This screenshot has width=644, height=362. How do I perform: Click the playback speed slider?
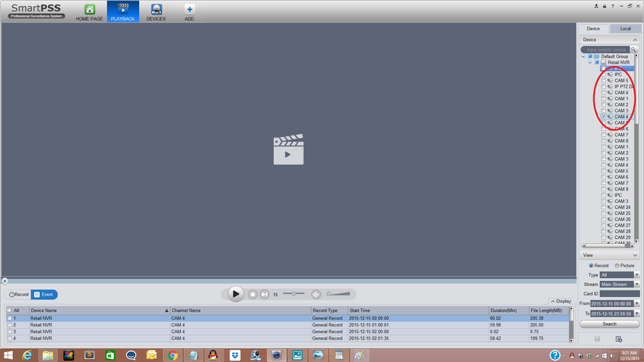[293, 294]
